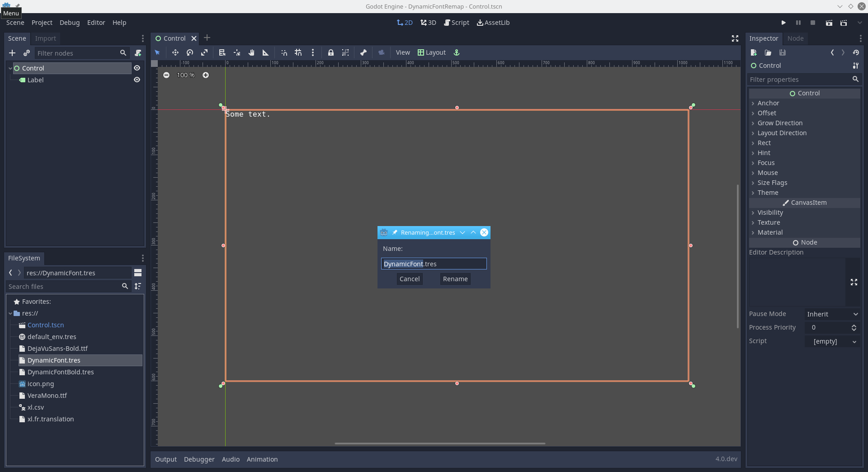Create a new resource in the Inspector
This screenshot has height=472, width=868.
(754, 52)
